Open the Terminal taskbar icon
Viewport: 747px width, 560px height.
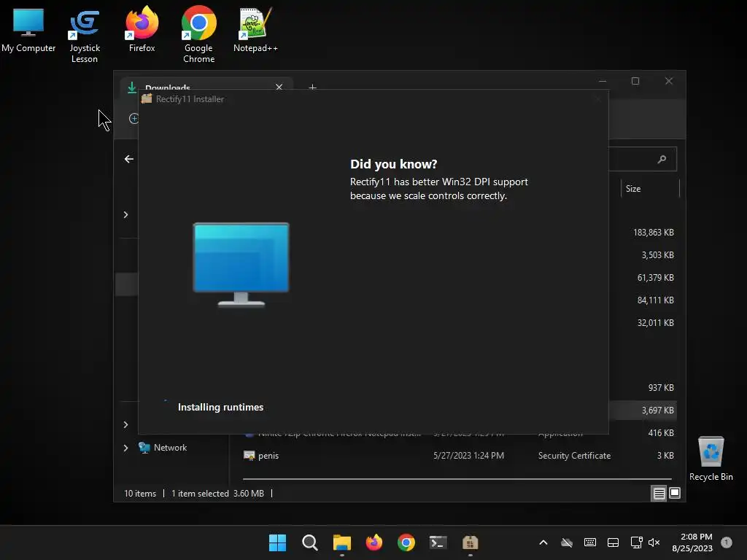[x=438, y=542]
